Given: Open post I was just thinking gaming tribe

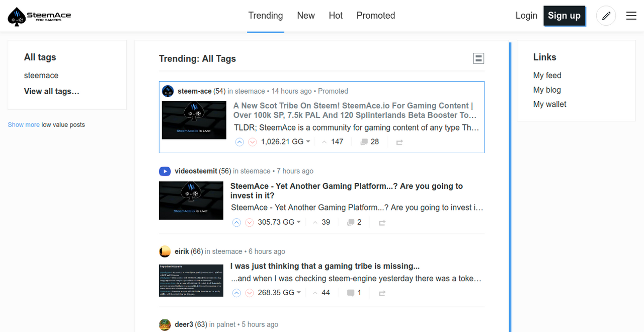Looking at the screenshot, I should click(x=325, y=266).
